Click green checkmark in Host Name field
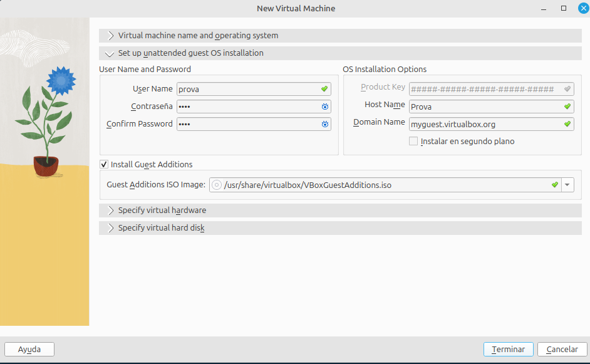 click(567, 107)
